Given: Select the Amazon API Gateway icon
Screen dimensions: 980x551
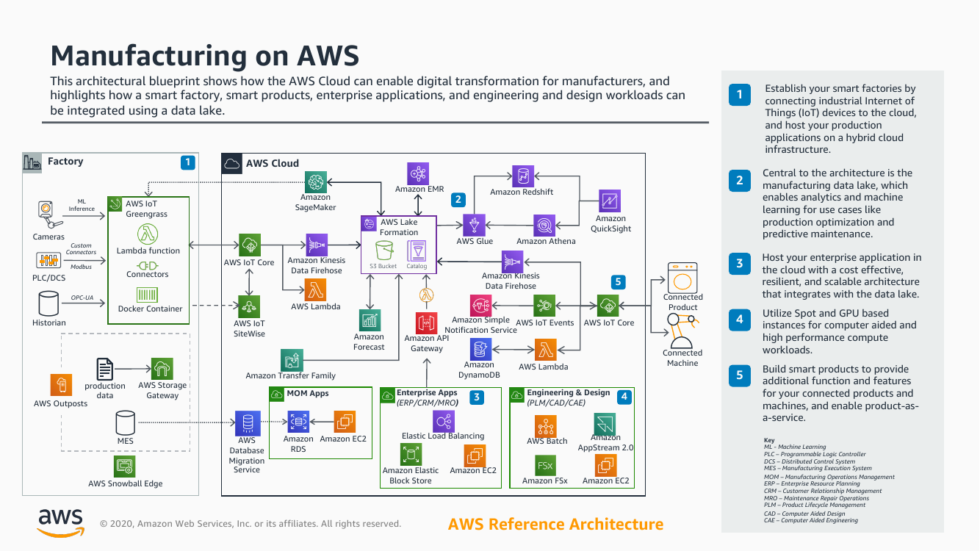Looking at the screenshot, I should pyautogui.click(x=426, y=323).
